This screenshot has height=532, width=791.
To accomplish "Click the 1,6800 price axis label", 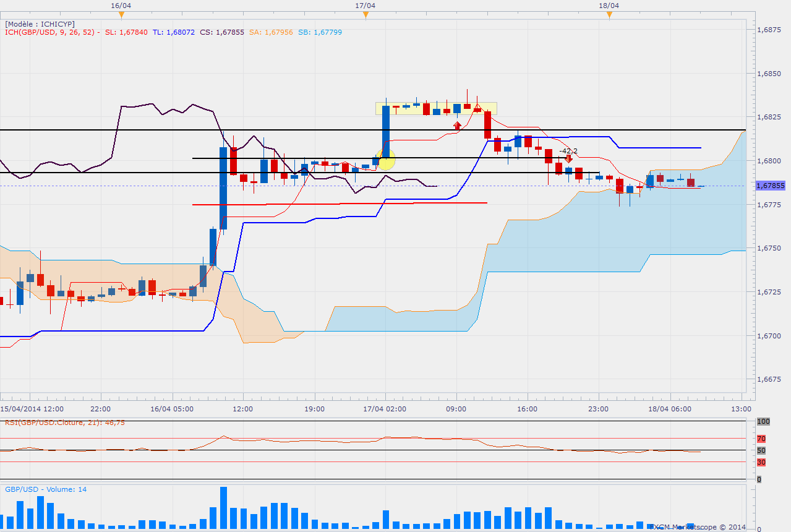I will pyautogui.click(x=769, y=161).
